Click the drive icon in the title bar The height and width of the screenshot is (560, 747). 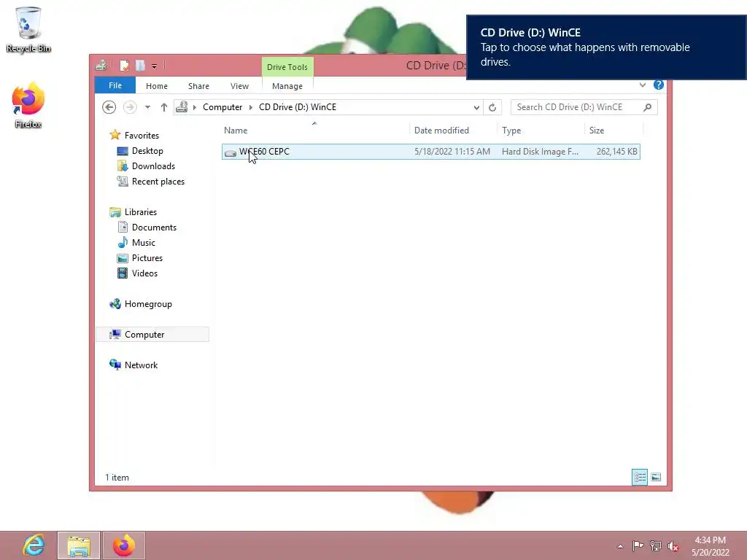pyautogui.click(x=101, y=66)
